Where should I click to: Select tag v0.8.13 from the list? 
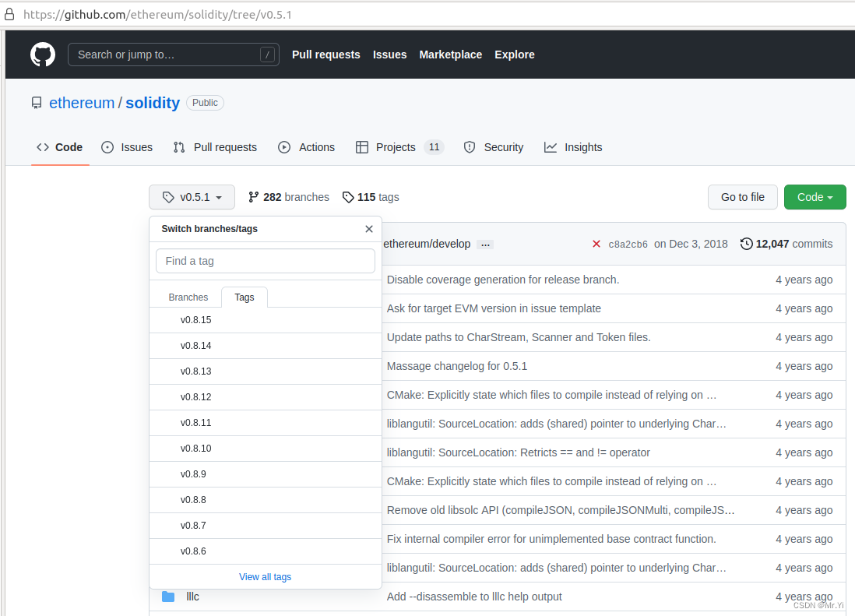pyautogui.click(x=266, y=371)
